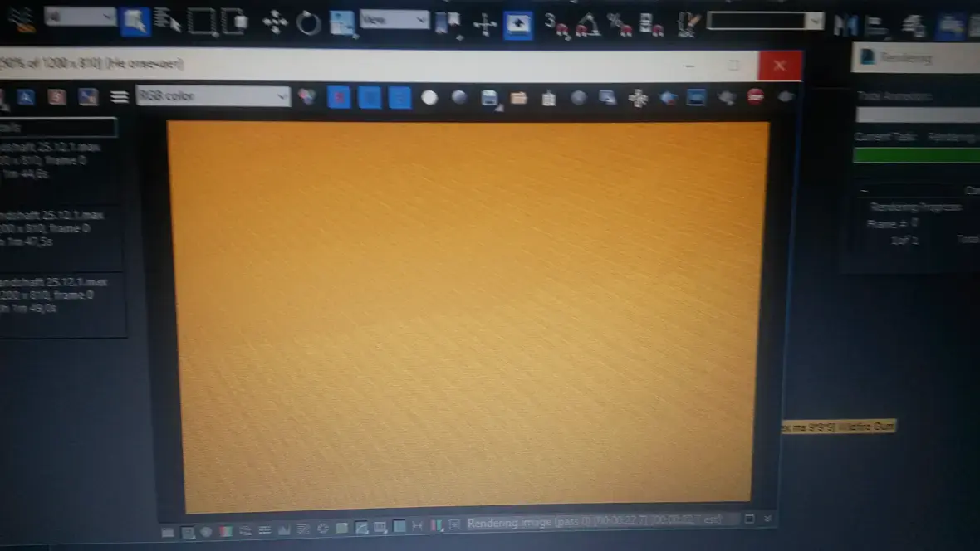Click the Rendering dialog title bar
This screenshot has width=980, height=551.
coord(915,57)
